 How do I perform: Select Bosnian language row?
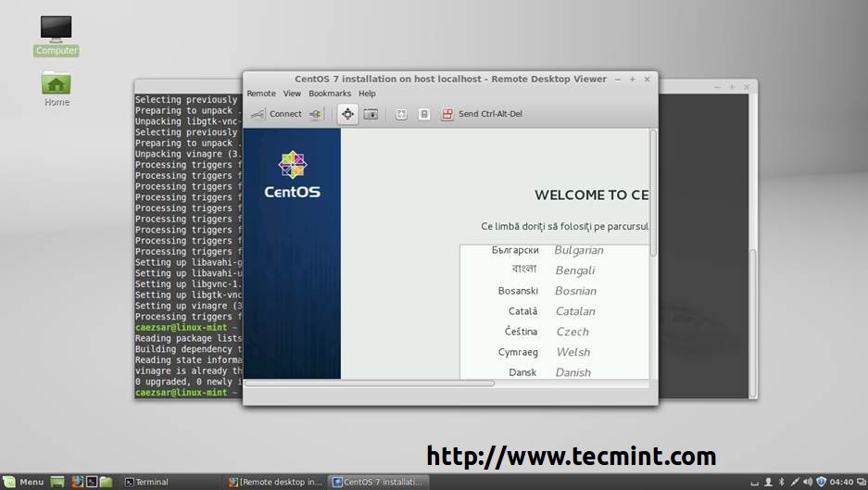click(554, 291)
